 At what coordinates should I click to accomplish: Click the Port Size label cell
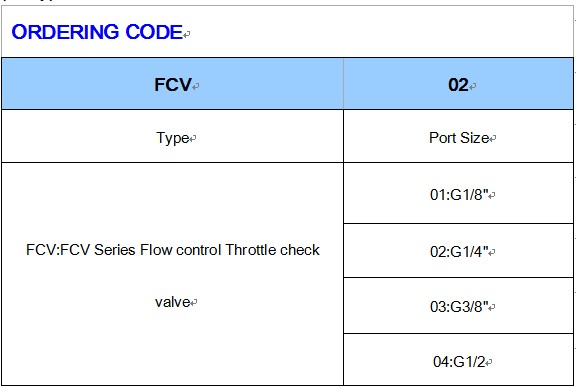point(458,136)
